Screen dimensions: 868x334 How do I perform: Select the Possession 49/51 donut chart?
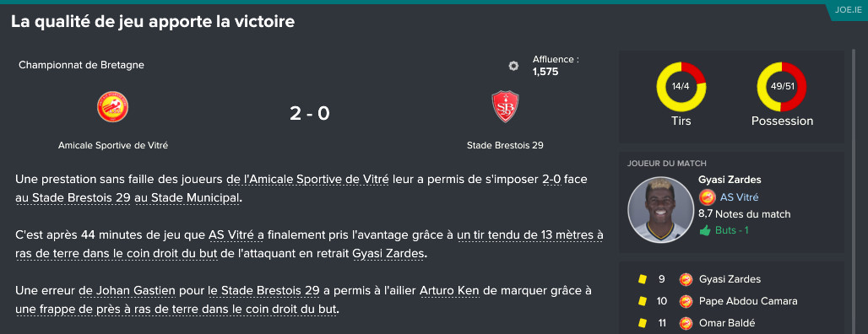(782, 87)
